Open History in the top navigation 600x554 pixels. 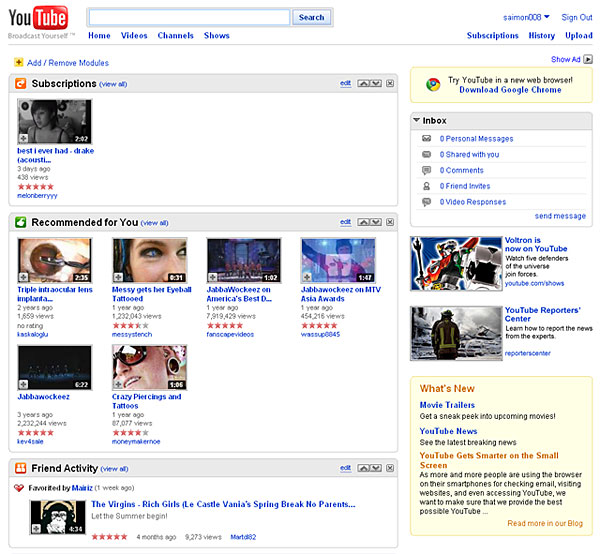tap(541, 36)
